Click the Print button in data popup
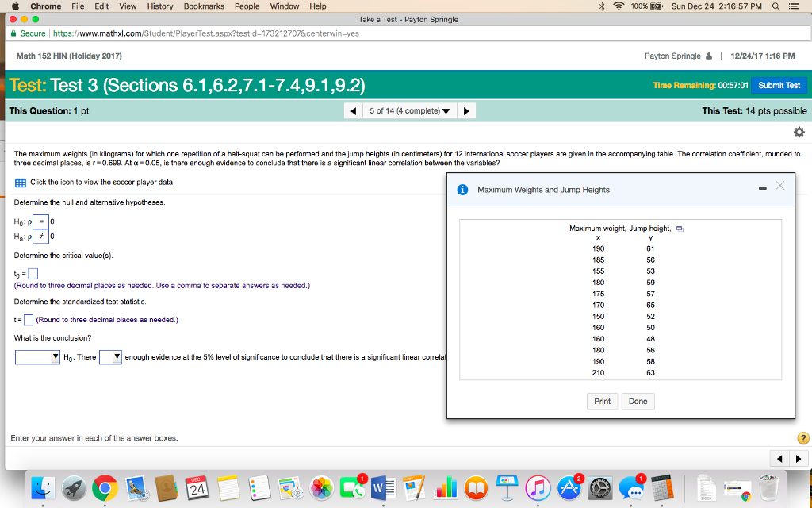Screen dimensions: 812x508 [x=602, y=401]
